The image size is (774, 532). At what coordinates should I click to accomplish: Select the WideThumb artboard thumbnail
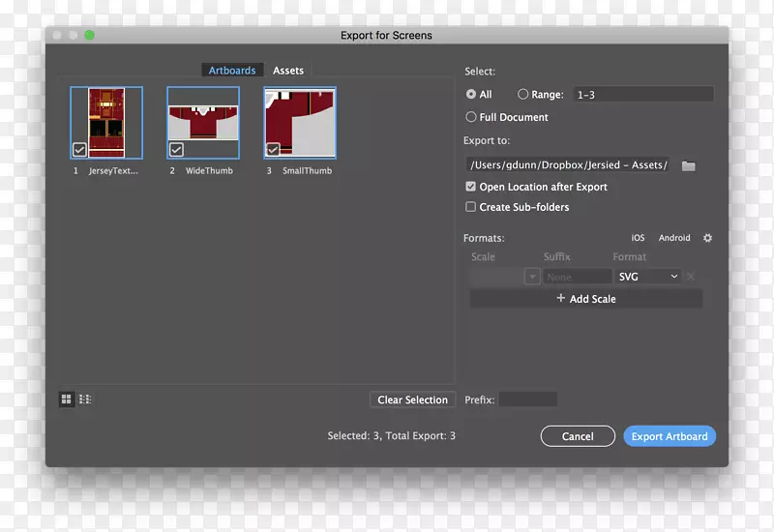tap(203, 123)
